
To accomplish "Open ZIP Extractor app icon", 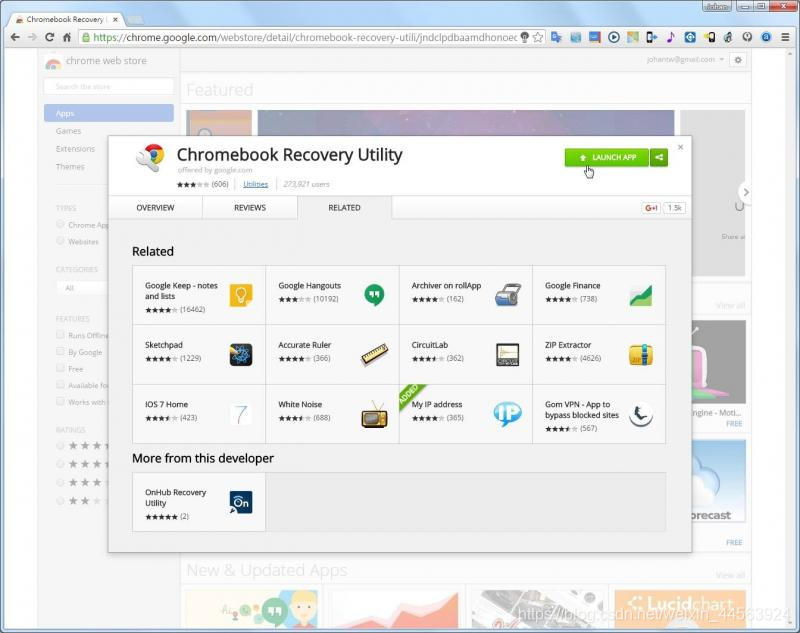I will pyautogui.click(x=641, y=355).
